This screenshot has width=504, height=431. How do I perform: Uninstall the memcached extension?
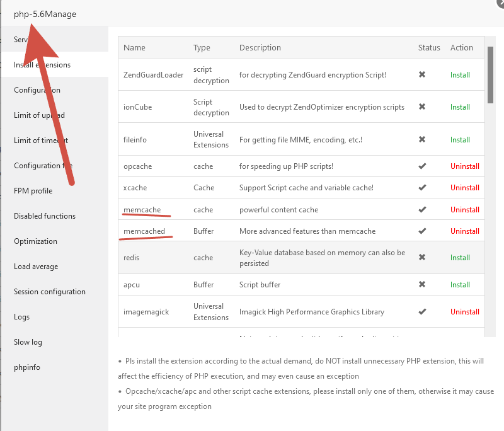pos(464,231)
